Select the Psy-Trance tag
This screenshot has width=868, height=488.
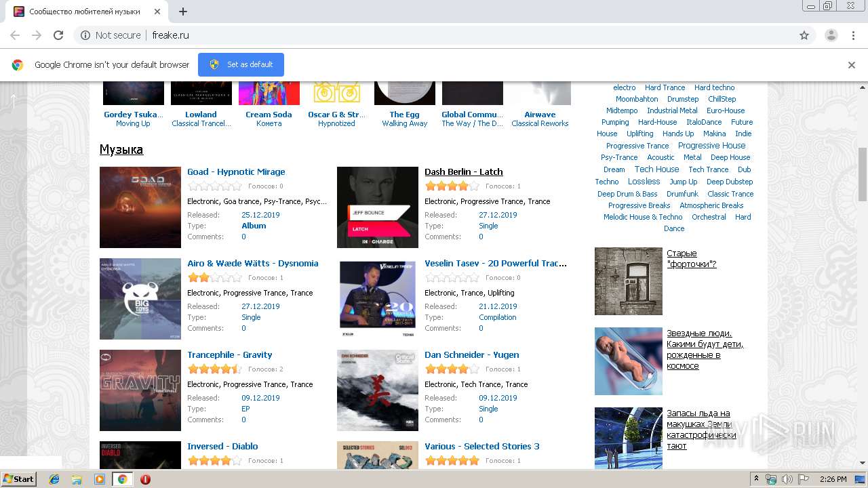coord(619,157)
